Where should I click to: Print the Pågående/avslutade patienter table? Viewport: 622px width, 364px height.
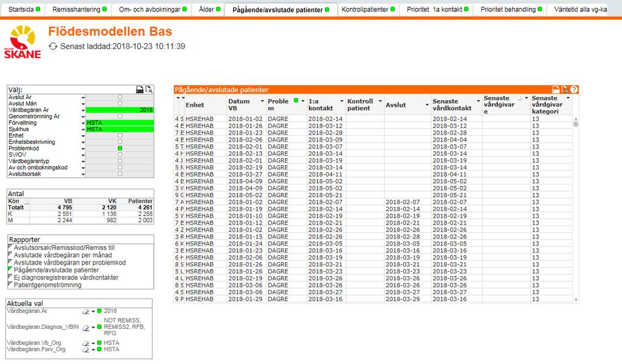point(556,90)
